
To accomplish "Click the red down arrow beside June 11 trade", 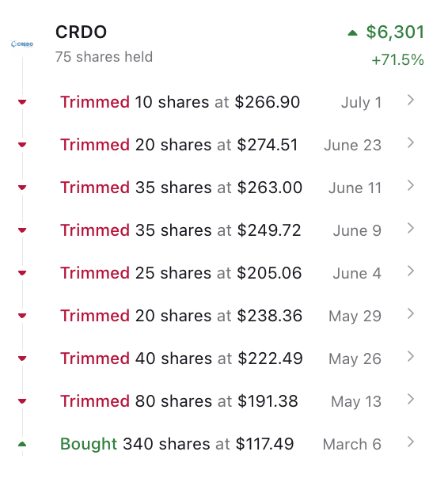I will (22, 188).
